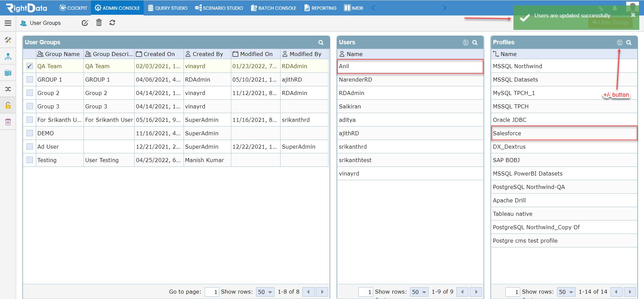This screenshot has height=299, width=644.
Task: Uncheck the QA Team checkbox
Action: tap(30, 66)
